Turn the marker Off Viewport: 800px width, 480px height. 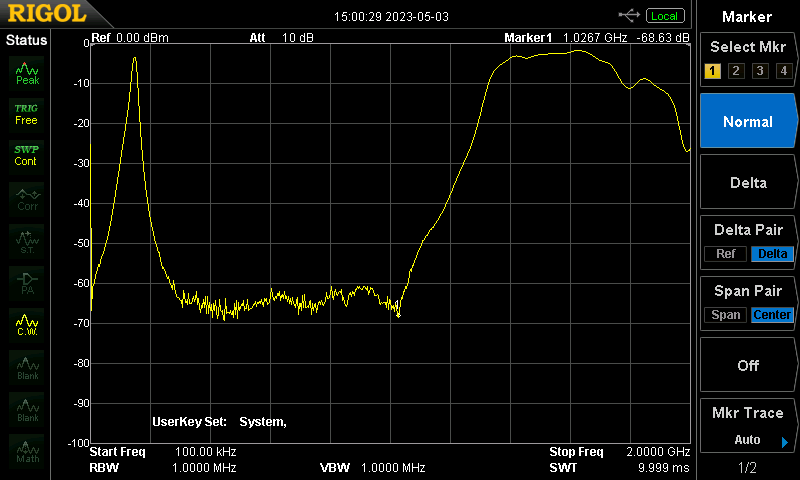748,365
